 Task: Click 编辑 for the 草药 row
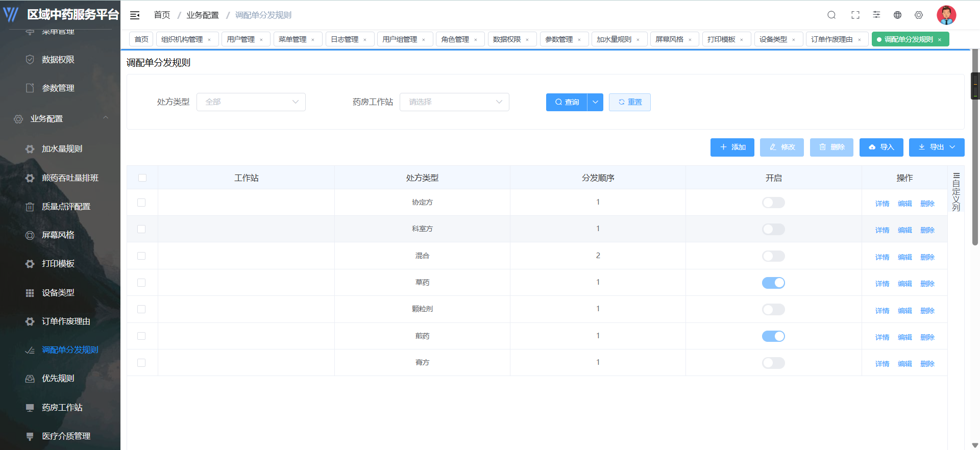pos(904,284)
